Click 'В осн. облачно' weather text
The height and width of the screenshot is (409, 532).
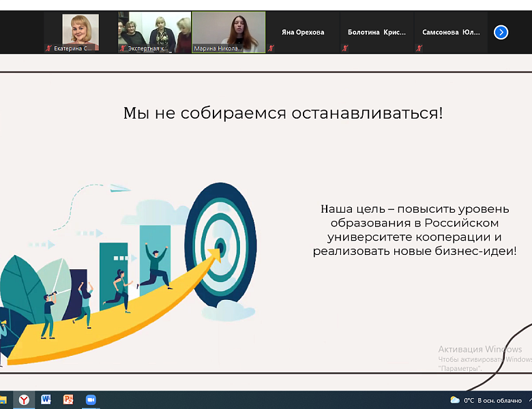[x=499, y=401]
